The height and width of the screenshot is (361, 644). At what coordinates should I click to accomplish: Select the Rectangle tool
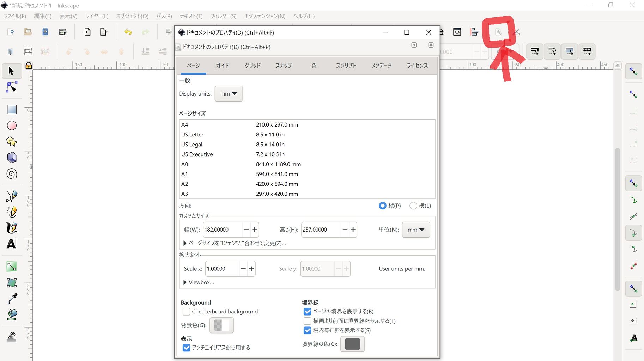pyautogui.click(x=12, y=109)
